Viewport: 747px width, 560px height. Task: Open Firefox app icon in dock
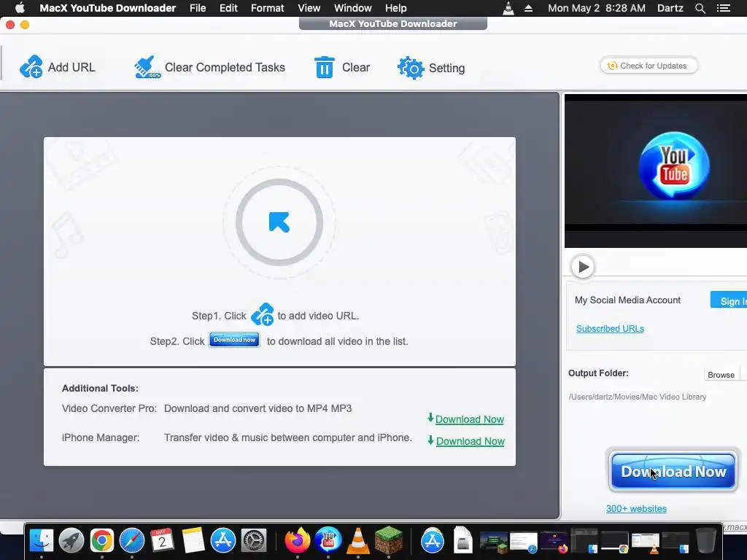pos(298,540)
